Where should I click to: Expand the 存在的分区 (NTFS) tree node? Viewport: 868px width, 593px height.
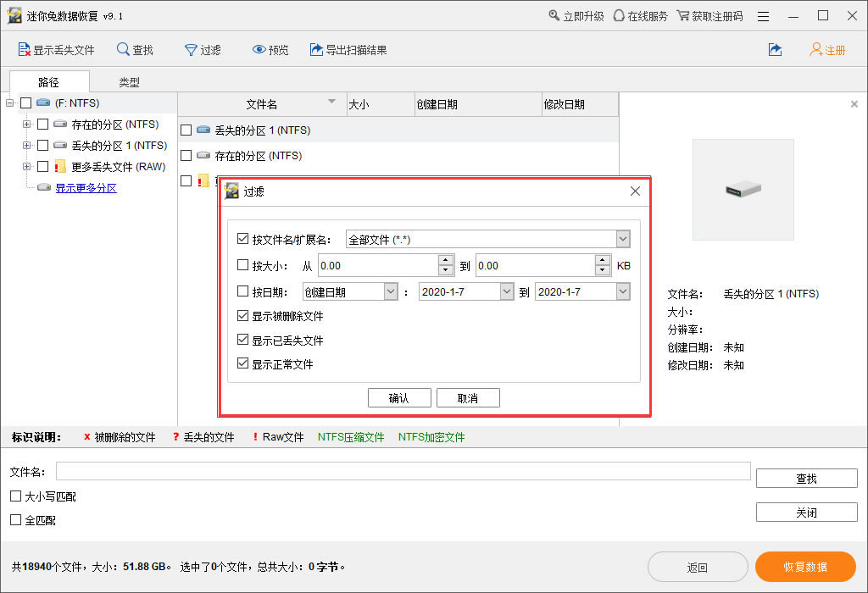pos(26,124)
